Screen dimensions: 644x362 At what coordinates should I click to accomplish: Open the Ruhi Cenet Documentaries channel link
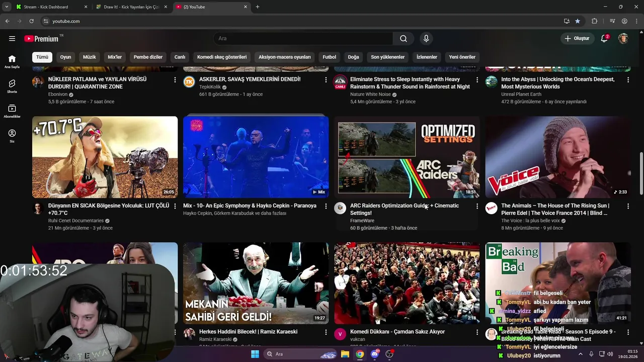pyautogui.click(x=76, y=221)
